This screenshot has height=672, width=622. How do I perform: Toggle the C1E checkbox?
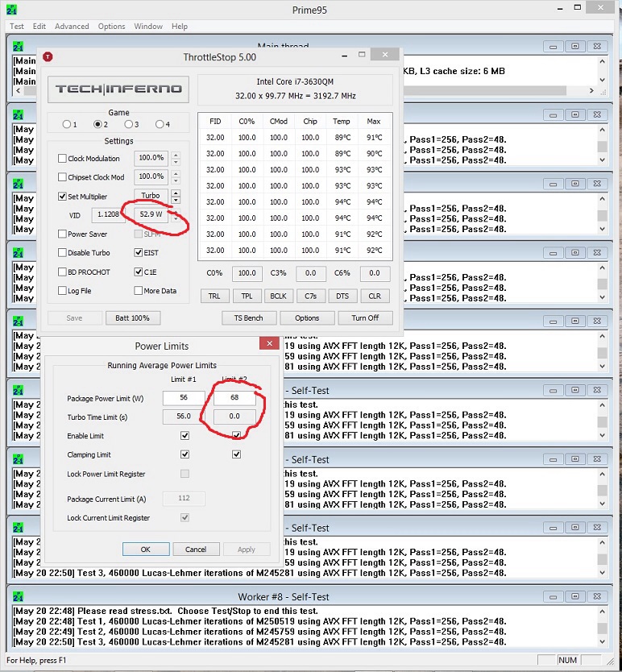[x=138, y=272]
